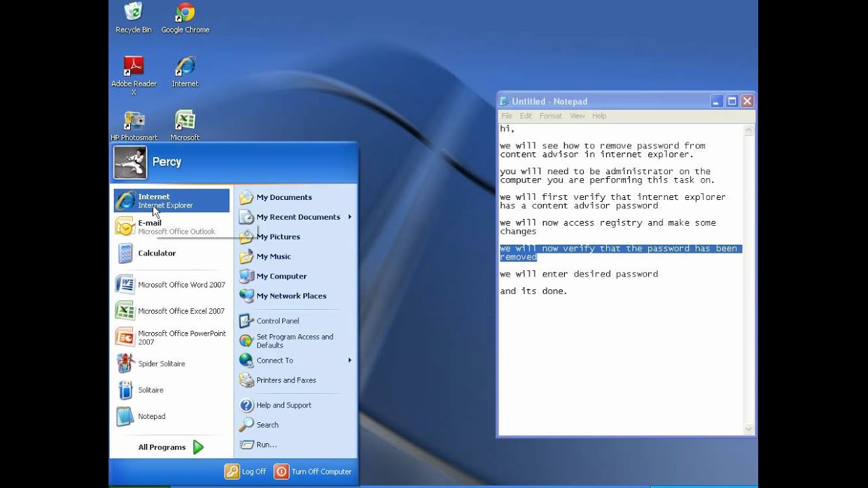This screenshot has width=868, height=488.
Task: Open My Network Places
Action: pyautogui.click(x=296, y=296)
